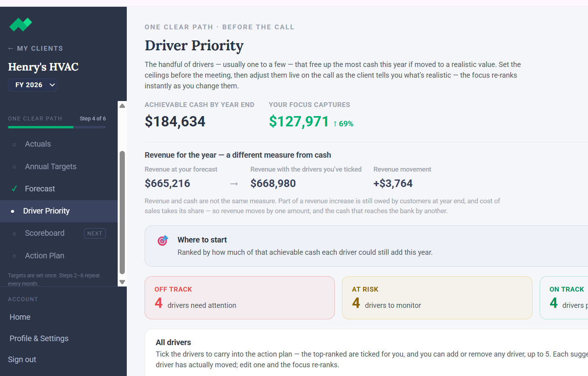Click the Step 4 of 6 label
588x376 pixels.
click(x=93, y=118)
